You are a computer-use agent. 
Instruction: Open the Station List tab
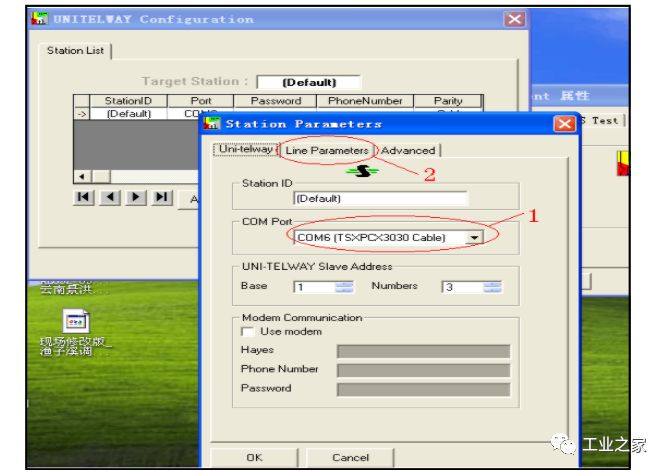(x=75, y=51)
